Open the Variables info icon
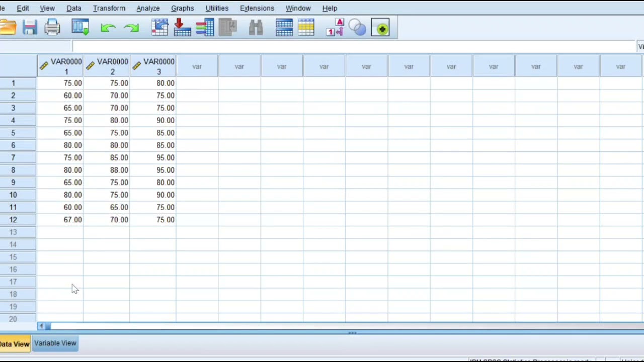Screen dimensions: 644x362 tap(205, 28)
